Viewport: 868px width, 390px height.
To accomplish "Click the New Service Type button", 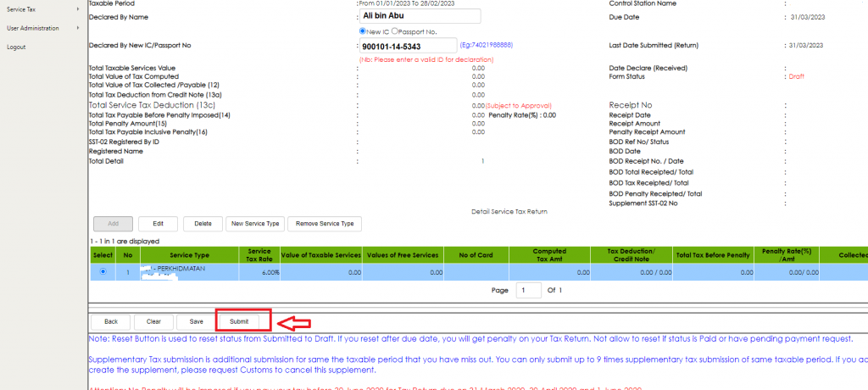I will tap(254, 224).
